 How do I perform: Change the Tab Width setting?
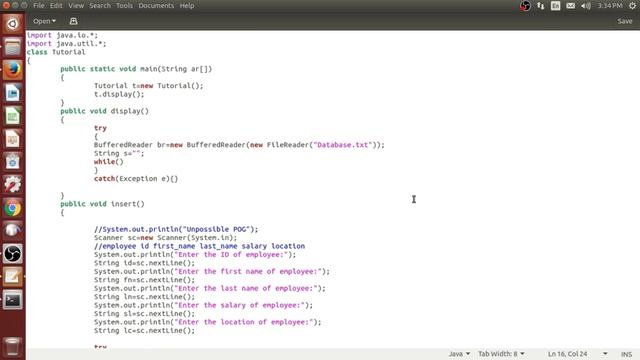[x=501, y=354]
